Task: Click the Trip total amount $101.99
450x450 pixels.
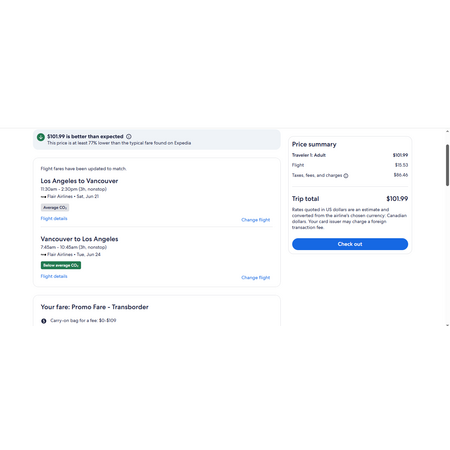Action: [x=397, y=199]
